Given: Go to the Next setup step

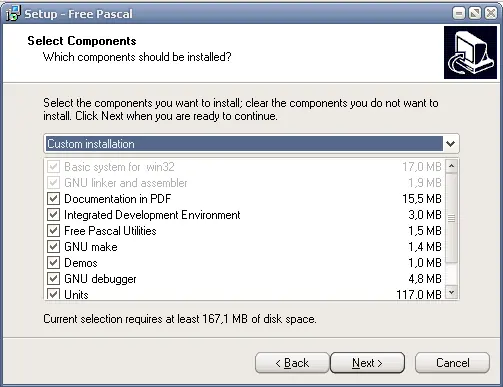Looking at the screenshot, I should click(367, 363).
